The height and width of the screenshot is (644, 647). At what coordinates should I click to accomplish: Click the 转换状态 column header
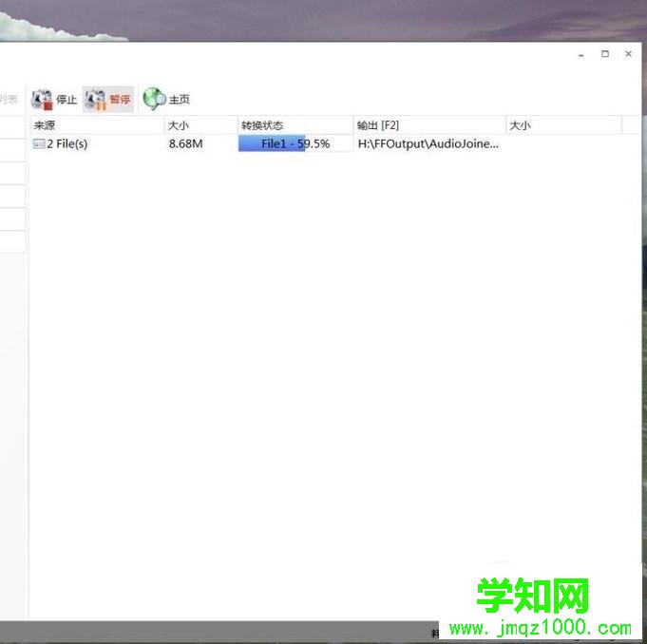click(x=295, y=125)
